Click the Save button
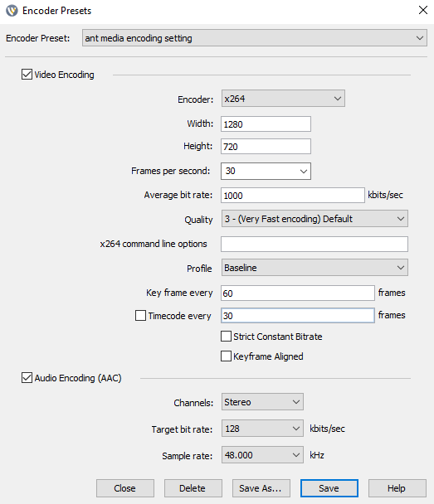 pyautogui.click(x=329, y=488)
